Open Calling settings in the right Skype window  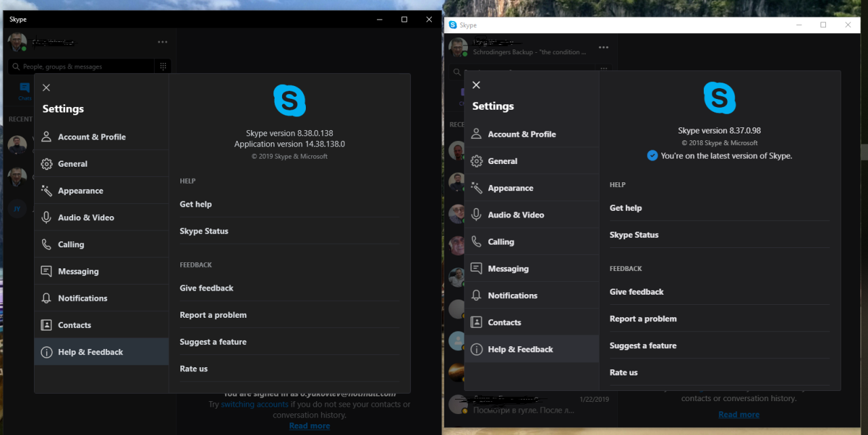coord(532,242)
